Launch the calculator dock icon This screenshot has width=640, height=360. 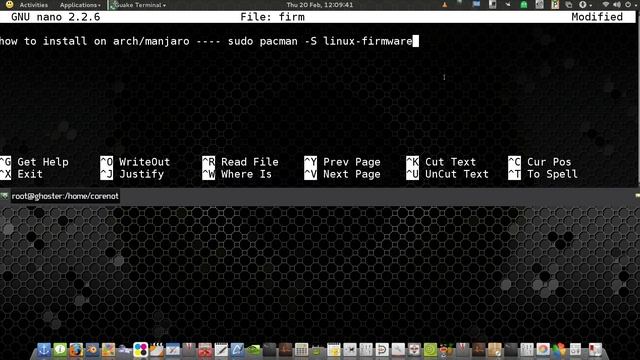tap(301, 349)
